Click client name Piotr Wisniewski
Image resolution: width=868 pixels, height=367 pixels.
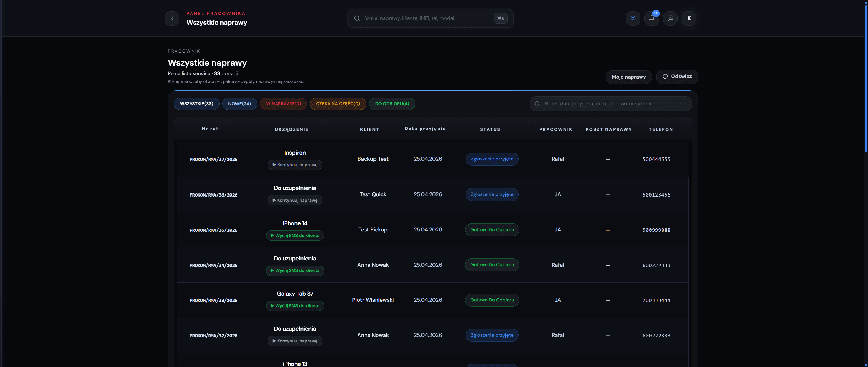[373, 300]
